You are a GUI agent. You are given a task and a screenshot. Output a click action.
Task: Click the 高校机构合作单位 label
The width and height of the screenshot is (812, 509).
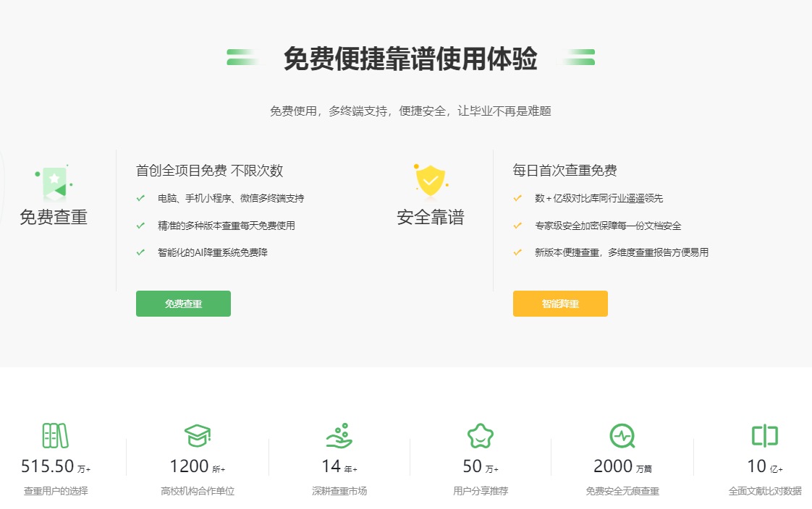[198, 491]
